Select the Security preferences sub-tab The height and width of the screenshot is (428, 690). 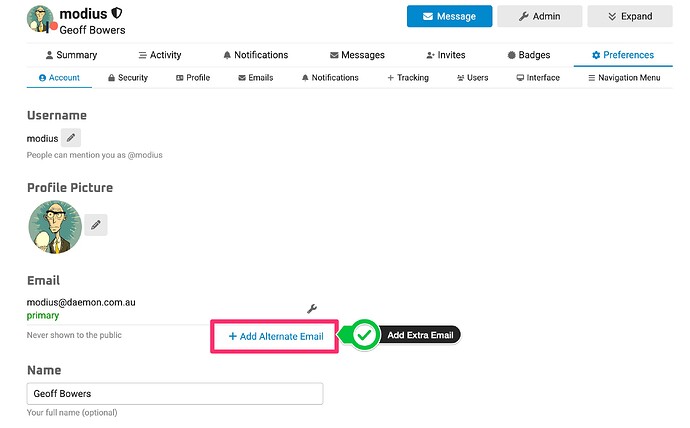126,77
